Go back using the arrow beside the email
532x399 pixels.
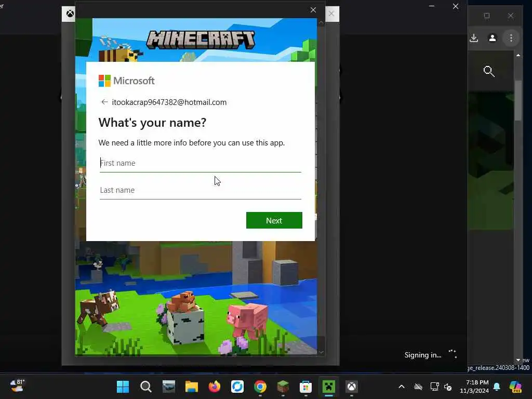[x=104, y=102]
